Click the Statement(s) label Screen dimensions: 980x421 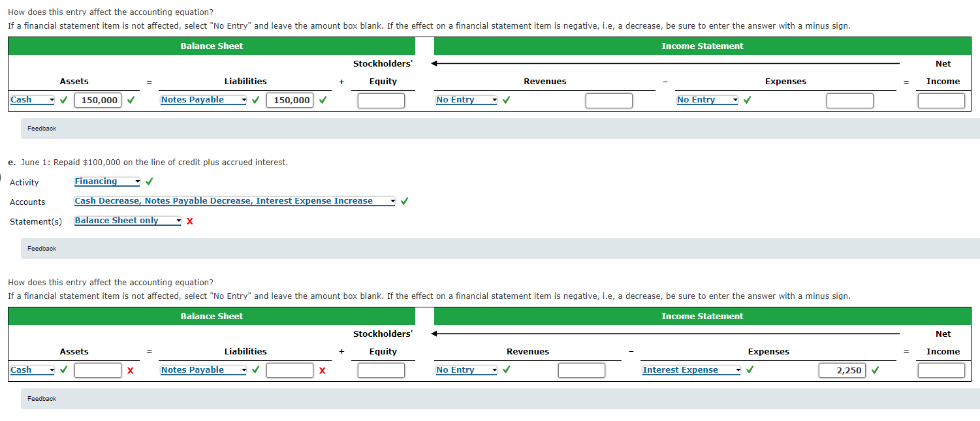click(x=36, y=222)
